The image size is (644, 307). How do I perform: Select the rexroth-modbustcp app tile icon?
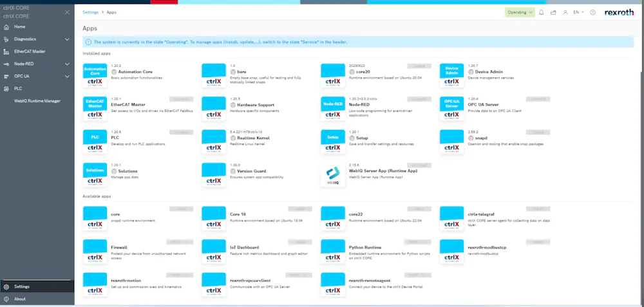coord(452,251)
